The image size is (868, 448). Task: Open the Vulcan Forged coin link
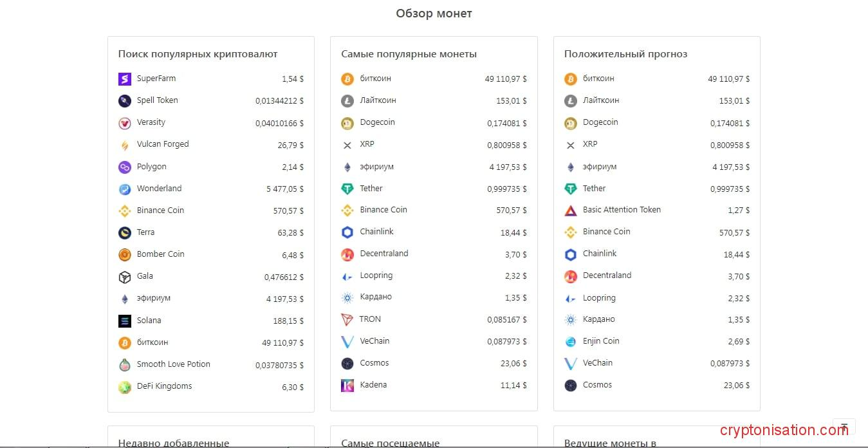click(163, 144)
